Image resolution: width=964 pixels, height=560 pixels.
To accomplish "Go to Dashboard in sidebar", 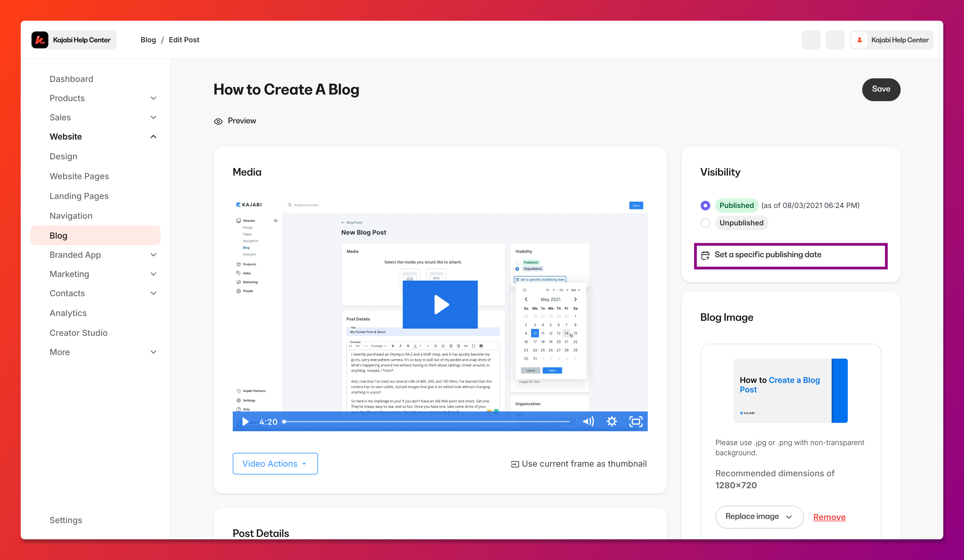I will tap(71, 79).
